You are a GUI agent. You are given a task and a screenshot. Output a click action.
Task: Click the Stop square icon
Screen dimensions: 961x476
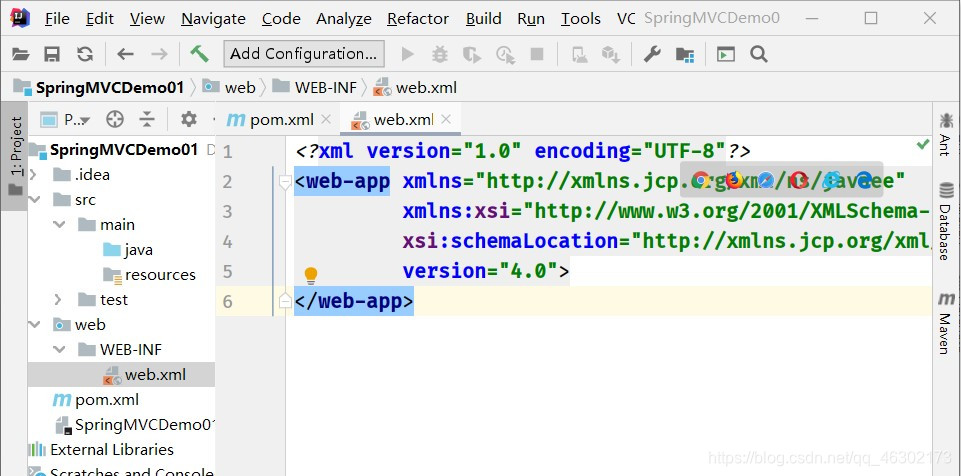pyautogui.click(x=537, y=55)
